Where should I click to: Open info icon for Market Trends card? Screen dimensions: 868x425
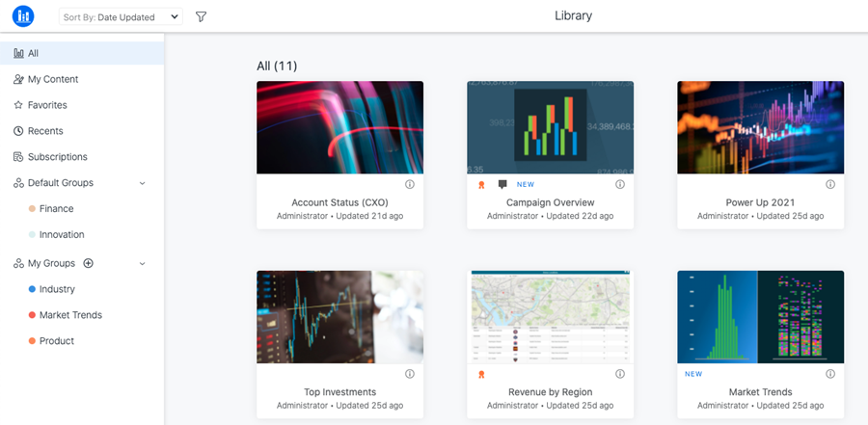830,374
